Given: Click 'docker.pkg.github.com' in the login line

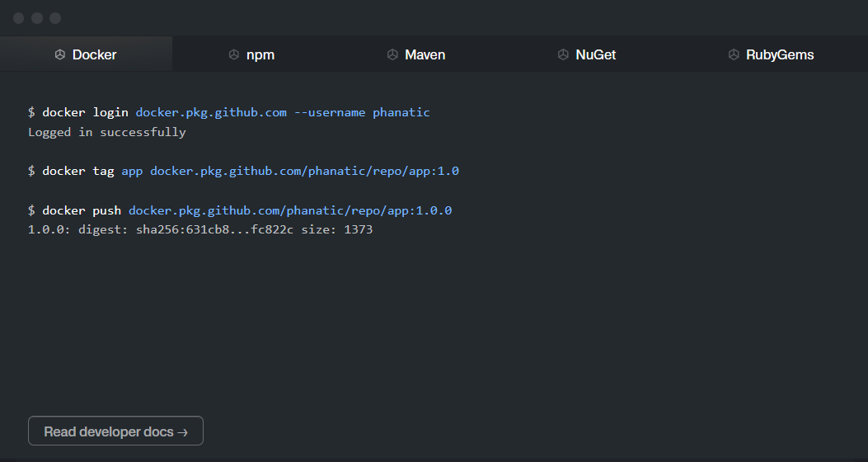Looking at the screenshot, I should click(x=211, y=112).
